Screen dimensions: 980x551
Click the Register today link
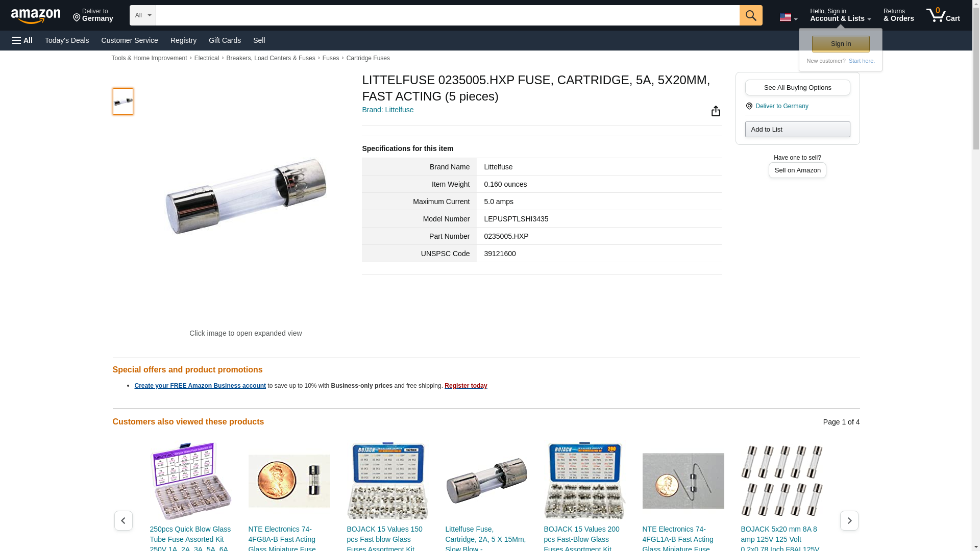click(x=465, y=386)
